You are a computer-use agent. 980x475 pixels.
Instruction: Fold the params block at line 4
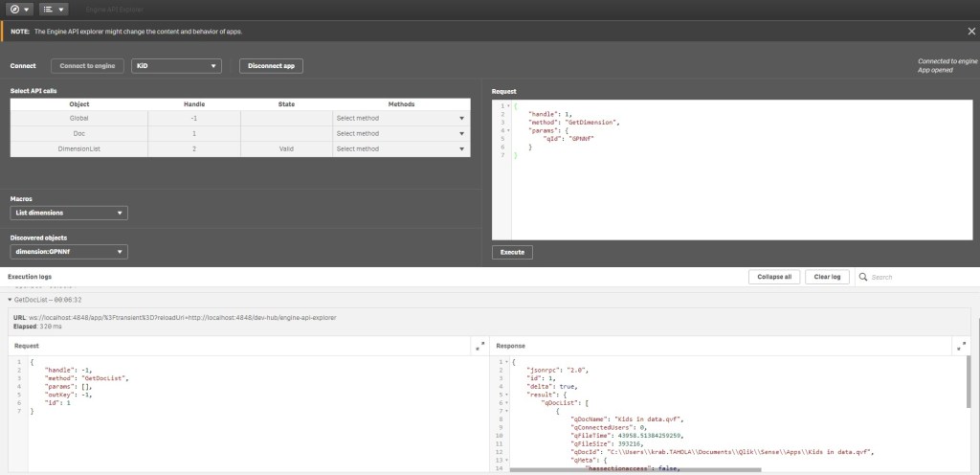tap(507, 130)
